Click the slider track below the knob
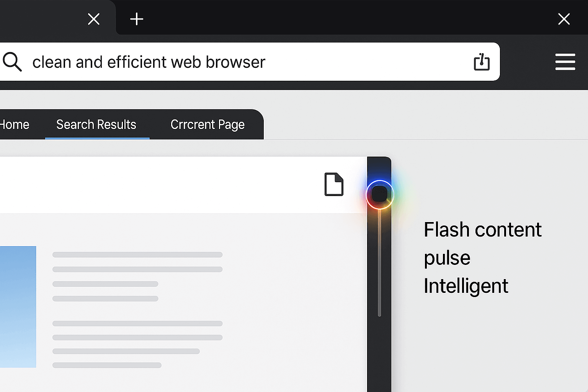The width and height of the screenshot is (588, 392). coord(379,268)
